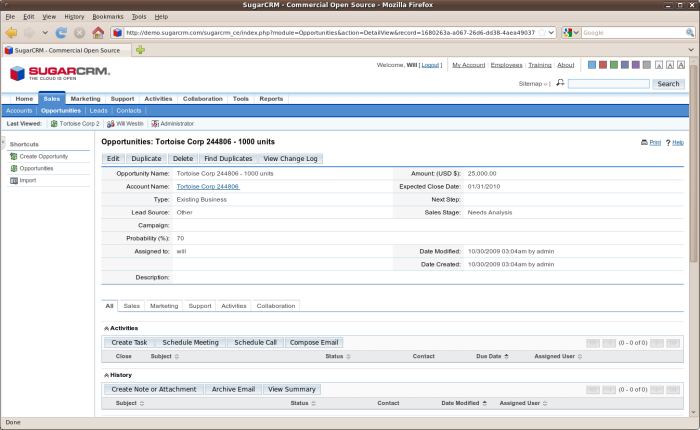Click the advanced search icon beside Sitemap
The image size is (700, 430).
click(x=560, y=83)
